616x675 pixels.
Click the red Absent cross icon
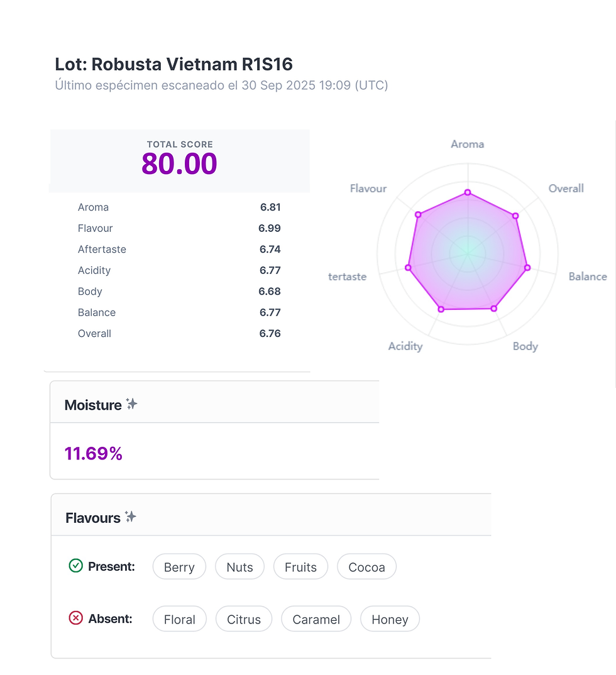tap(75, 618)
